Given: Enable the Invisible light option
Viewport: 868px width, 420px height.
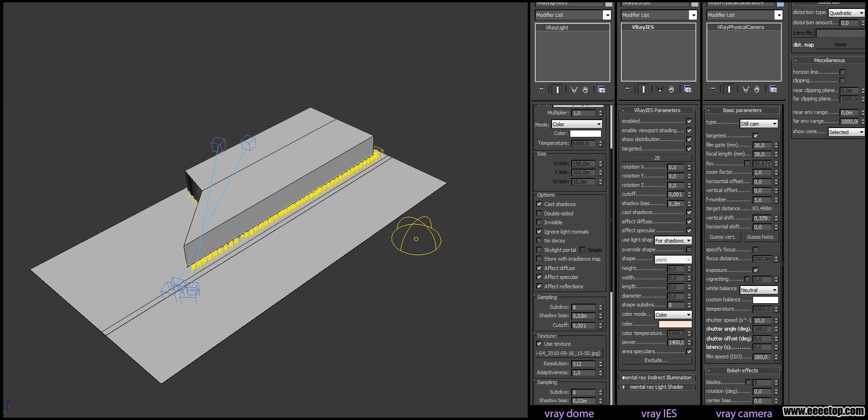Looking at the screenshot, I should tap(539, 222).
